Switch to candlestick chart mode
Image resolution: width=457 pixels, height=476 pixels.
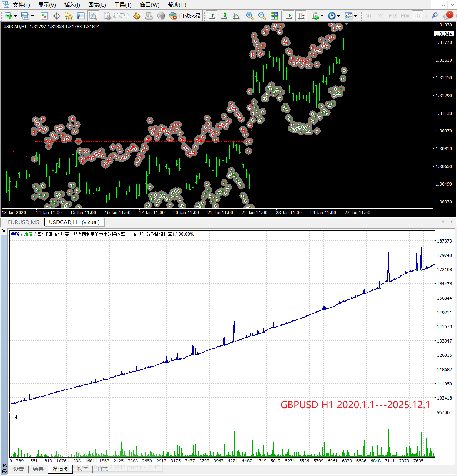[224, 16]
